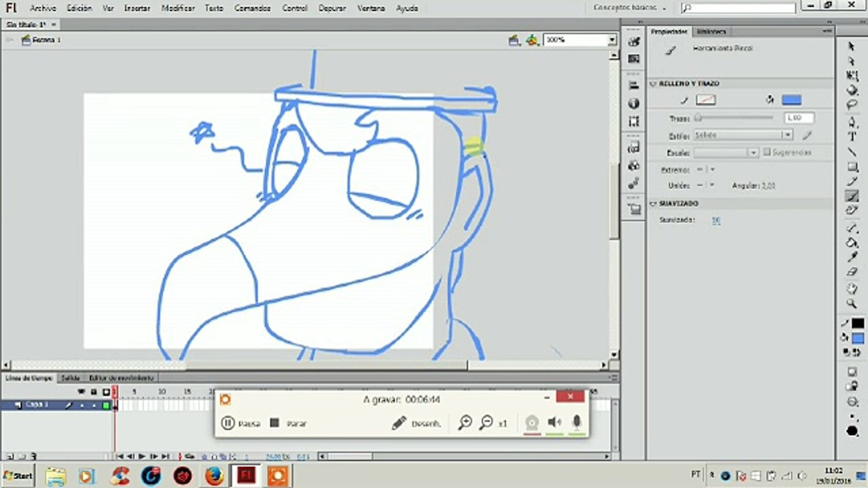Viewport: 868px width, 488px height.
Task: Collapse the Suavizado section
Action: click(x=653, y=204)
